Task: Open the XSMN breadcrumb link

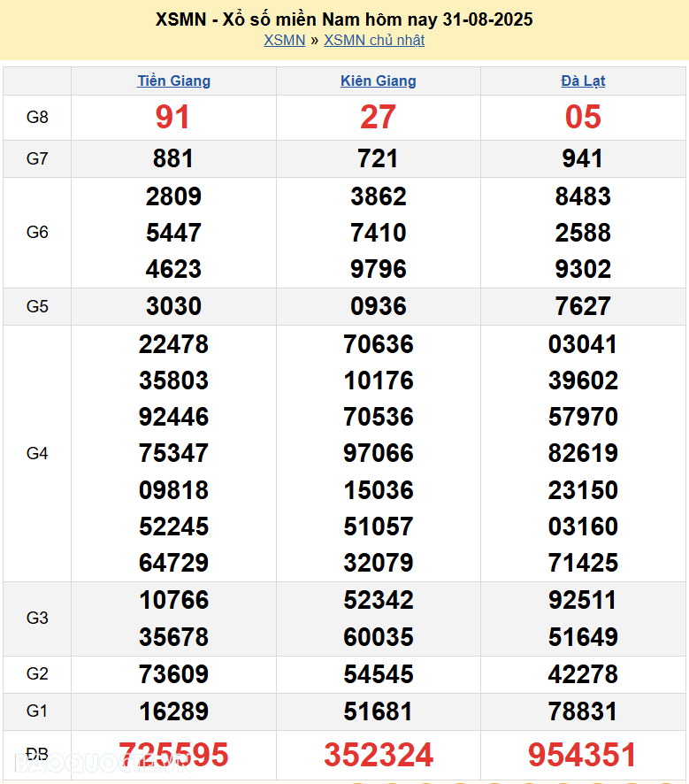Action: (x=284, y=40)
